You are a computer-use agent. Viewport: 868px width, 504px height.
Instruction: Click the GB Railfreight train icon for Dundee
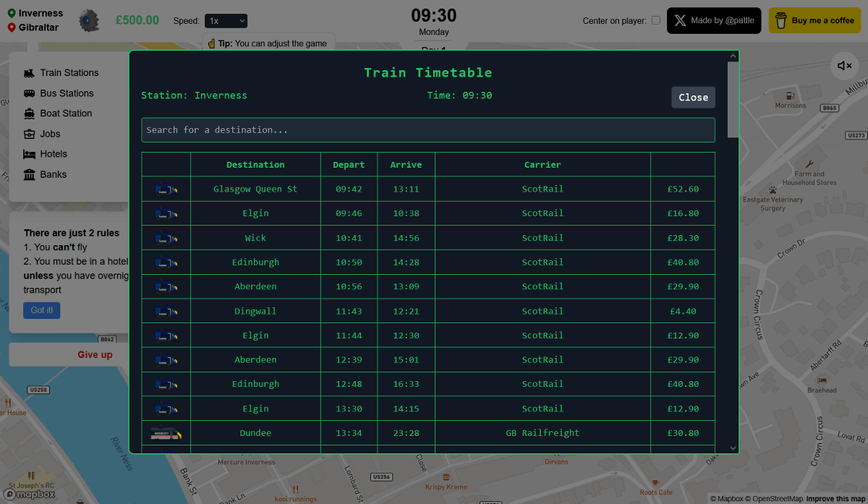click(166, 433)
